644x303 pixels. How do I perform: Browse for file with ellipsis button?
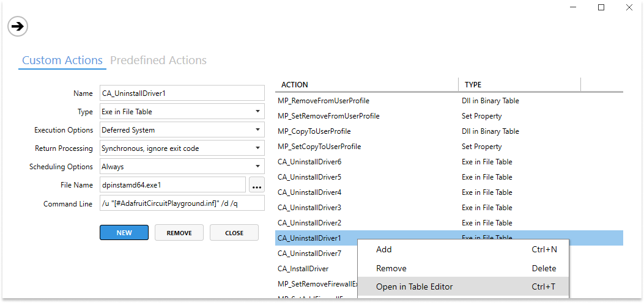click(x=257, y=185)
